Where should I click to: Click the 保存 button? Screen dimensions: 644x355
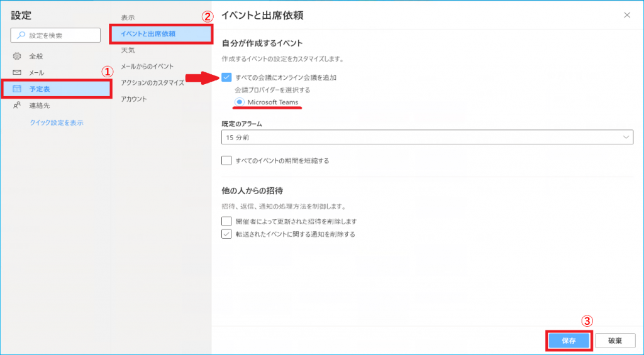[x=569, y=341]
